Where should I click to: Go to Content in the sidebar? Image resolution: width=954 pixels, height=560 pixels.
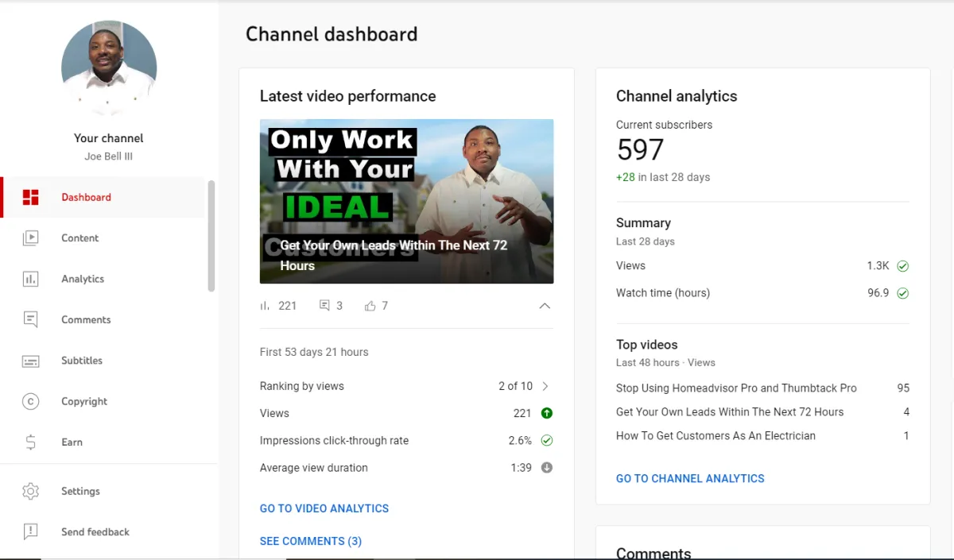[103, 238]
